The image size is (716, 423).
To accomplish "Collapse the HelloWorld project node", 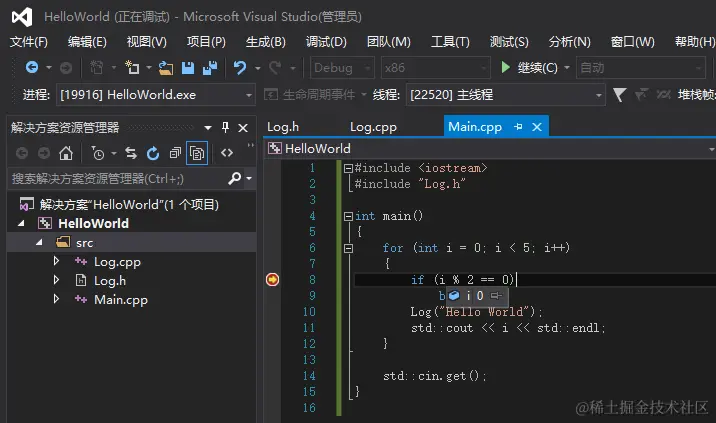I will [21, 223].
